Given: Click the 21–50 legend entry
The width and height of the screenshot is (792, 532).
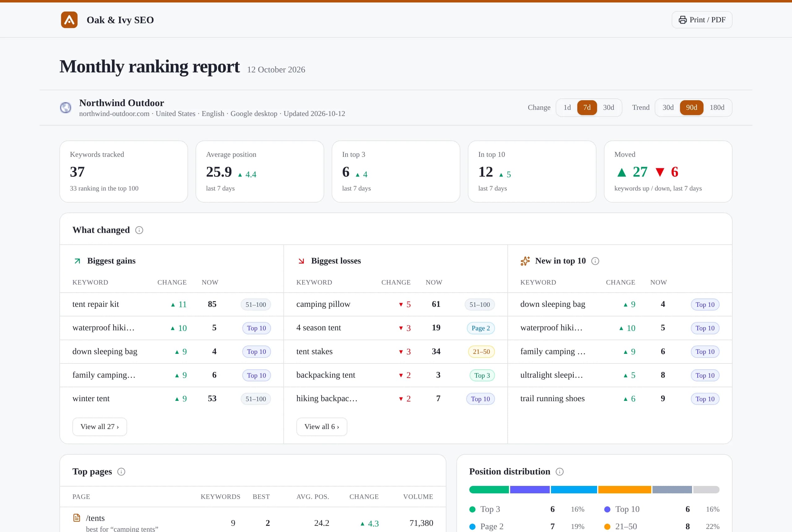Looking at the screenshot, I should (662, 526).
